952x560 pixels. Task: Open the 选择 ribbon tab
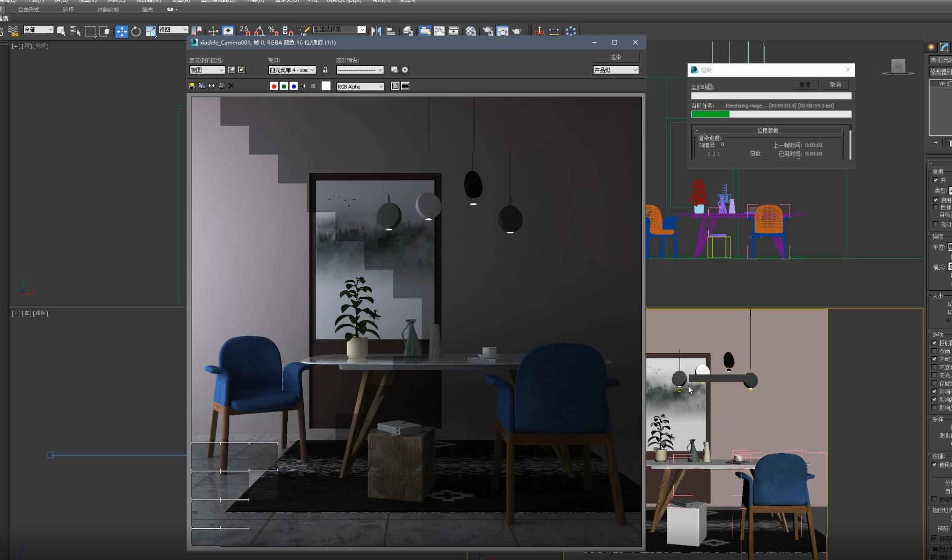coord(68,9)
